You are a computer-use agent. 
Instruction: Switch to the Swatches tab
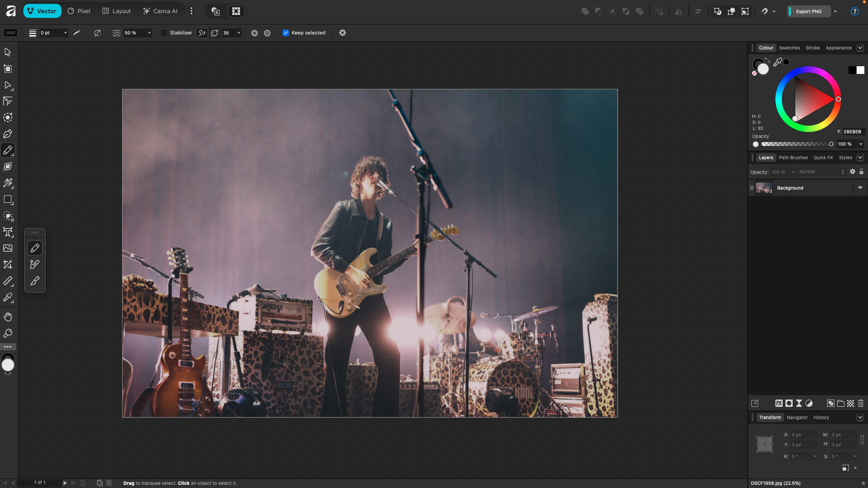click(x=790, y=48)
